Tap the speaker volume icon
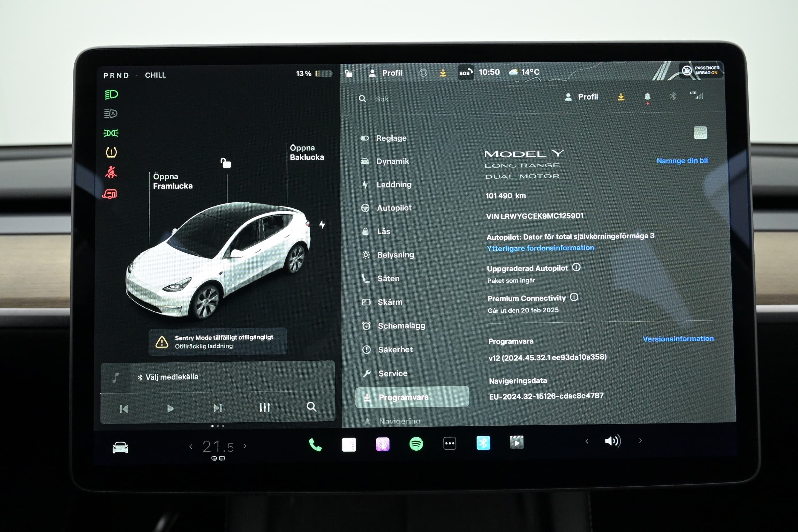Viewport: 798px width, 532px height. [x=613, y=441]
